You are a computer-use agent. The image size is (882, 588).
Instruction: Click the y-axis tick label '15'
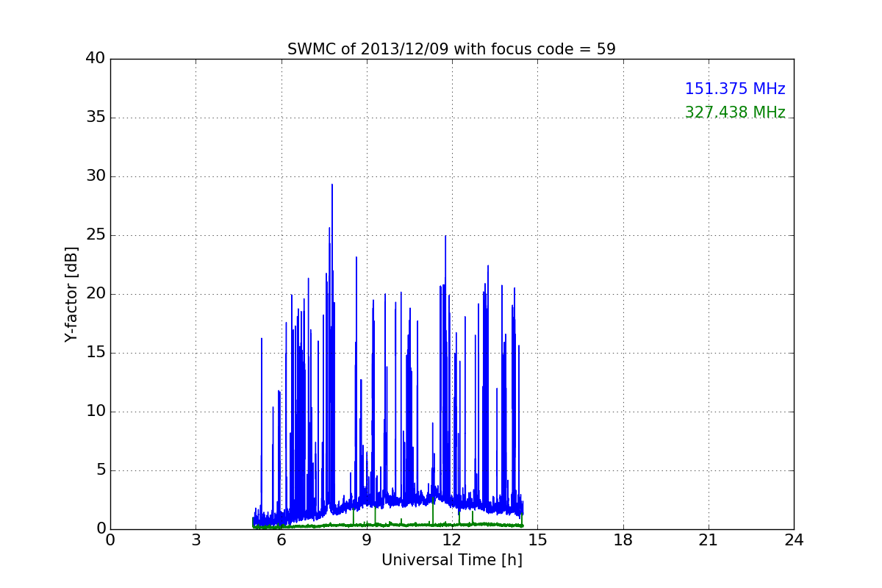point(96,353)
